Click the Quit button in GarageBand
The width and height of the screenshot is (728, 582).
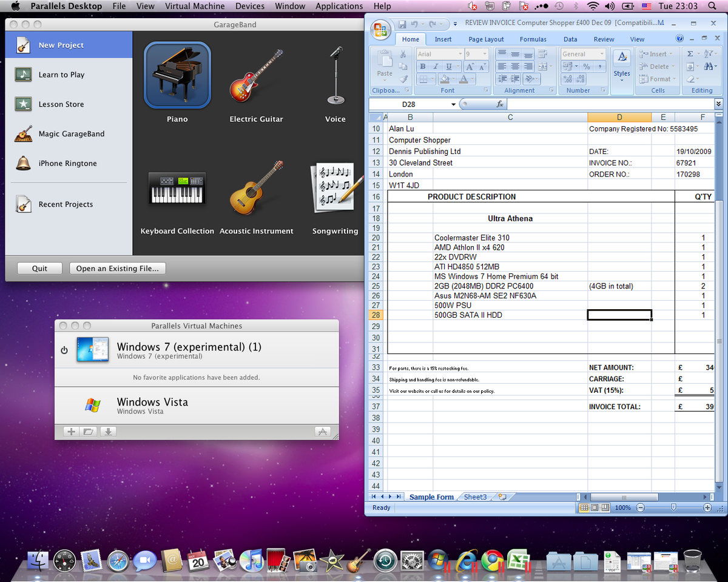tap(39, 268)
